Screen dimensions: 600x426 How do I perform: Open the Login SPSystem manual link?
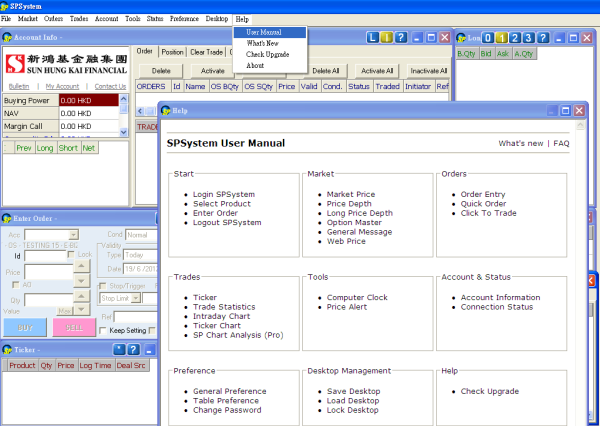pos(224,194)
